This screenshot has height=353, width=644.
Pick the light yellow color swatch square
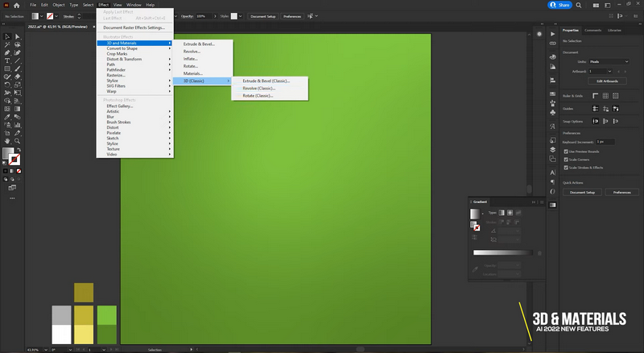[84, 334]
